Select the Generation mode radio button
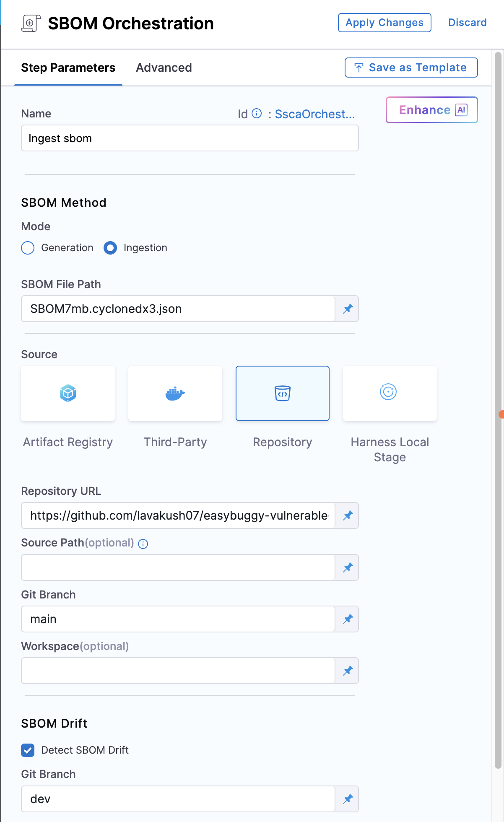This screenshot has width=504, height=822. click(28, 248)
